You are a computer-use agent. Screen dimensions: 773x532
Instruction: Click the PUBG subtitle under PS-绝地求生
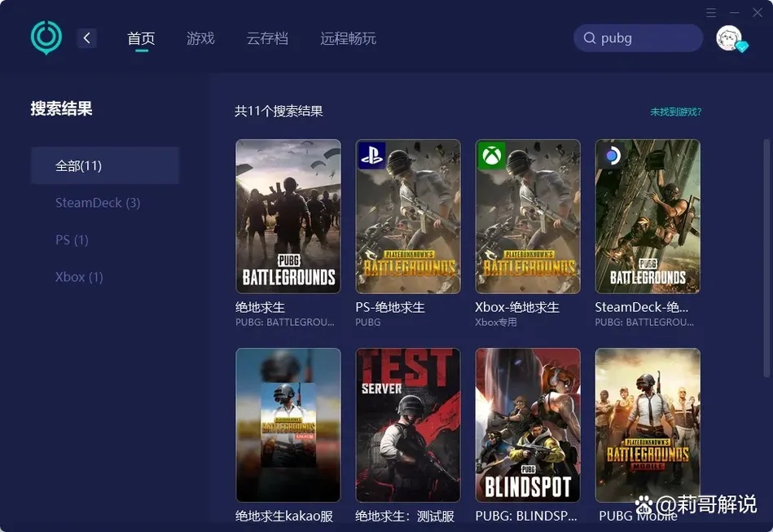(x=368, y=323)
